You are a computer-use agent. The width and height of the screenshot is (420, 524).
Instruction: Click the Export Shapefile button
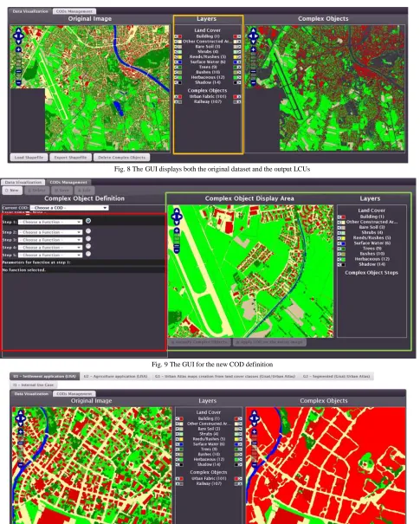[x=70, y=158]
